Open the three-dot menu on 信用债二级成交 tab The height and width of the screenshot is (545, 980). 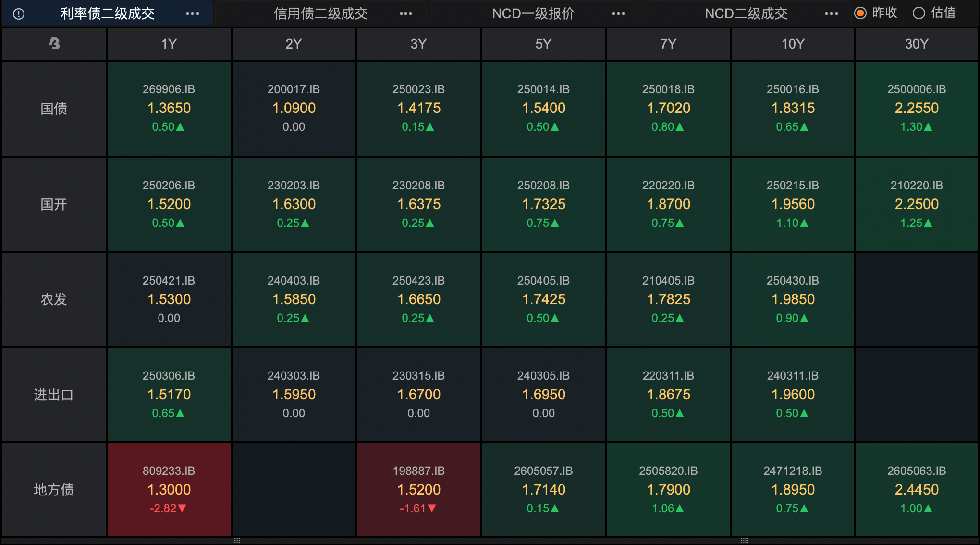point(405,14)
